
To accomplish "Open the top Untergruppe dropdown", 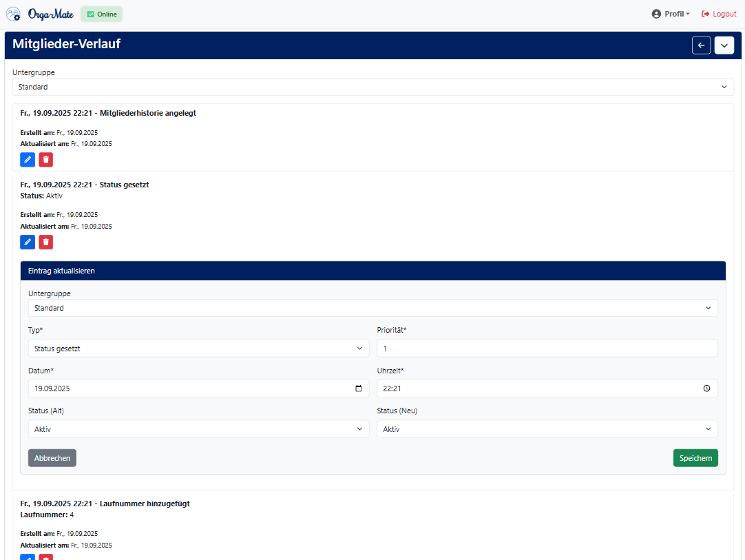I will click(372, 87).
